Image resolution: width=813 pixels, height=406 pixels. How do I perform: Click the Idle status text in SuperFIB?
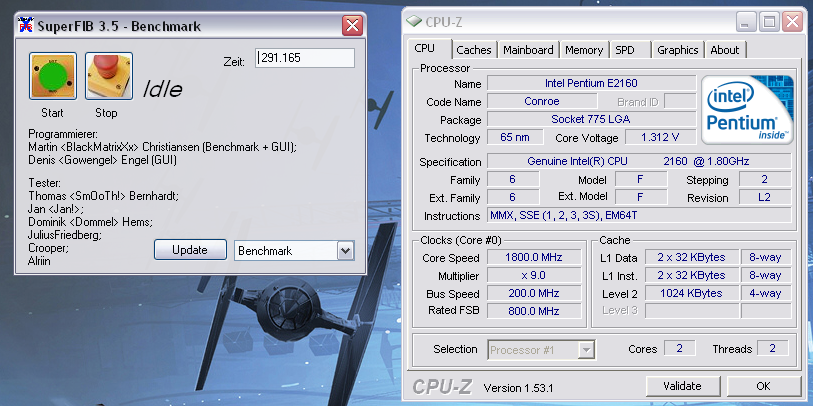tap(162, 89)
